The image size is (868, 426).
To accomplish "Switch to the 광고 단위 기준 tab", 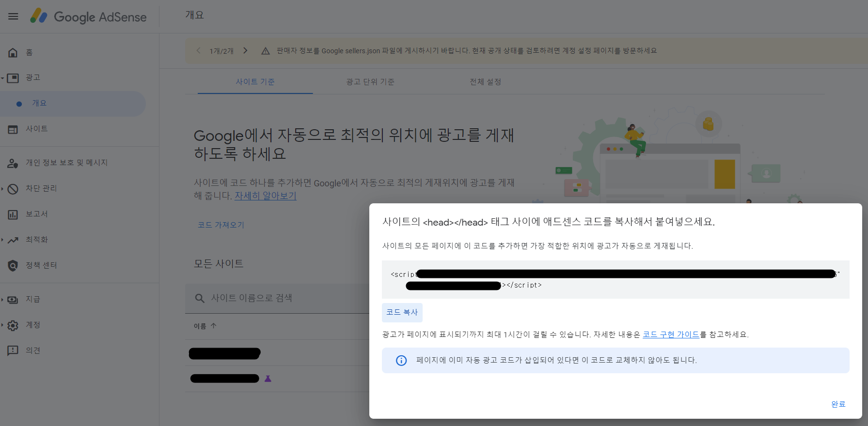I will pos(370,82).
